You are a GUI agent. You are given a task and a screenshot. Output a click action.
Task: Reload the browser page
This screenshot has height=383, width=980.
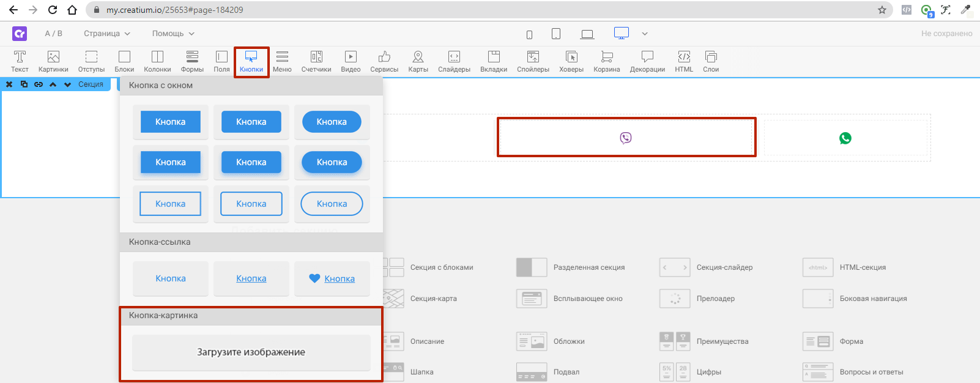coord(53,10)
